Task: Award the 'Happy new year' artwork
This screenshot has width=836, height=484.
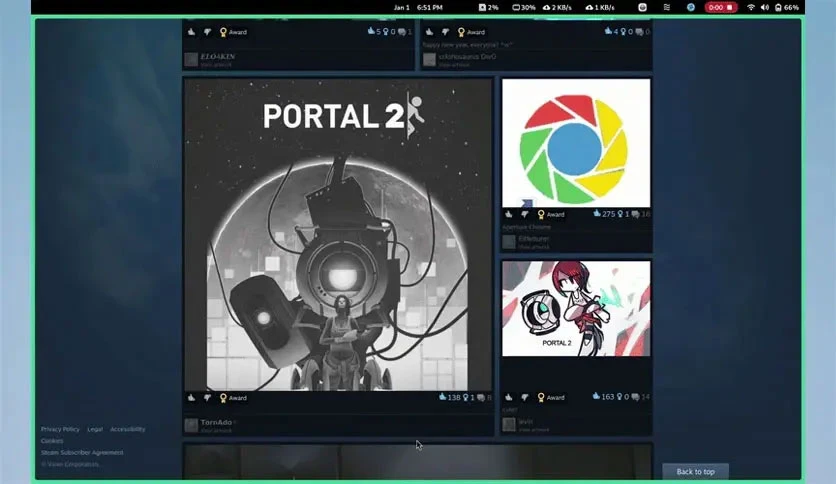Action: coord(471,32)
